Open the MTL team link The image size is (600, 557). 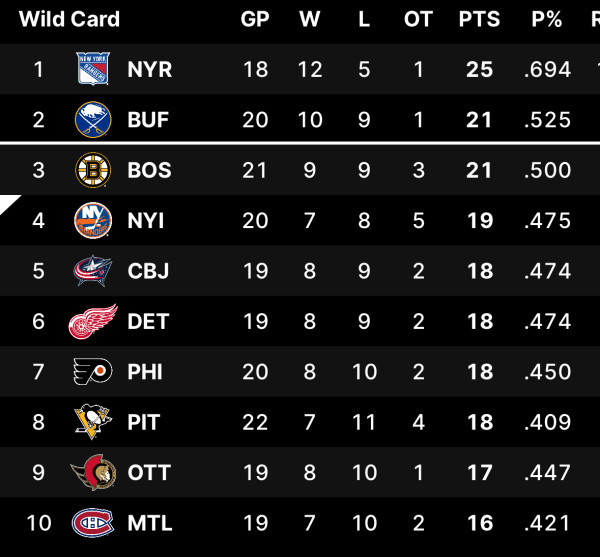(x=150, y=522)
